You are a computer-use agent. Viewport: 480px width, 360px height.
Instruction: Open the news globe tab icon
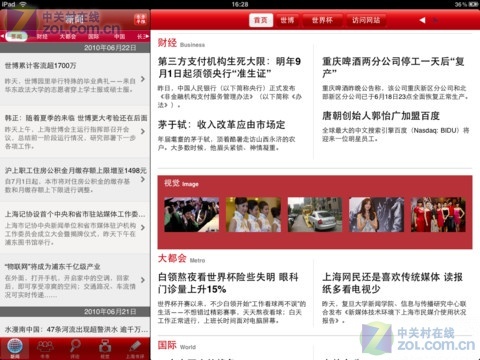15,348
